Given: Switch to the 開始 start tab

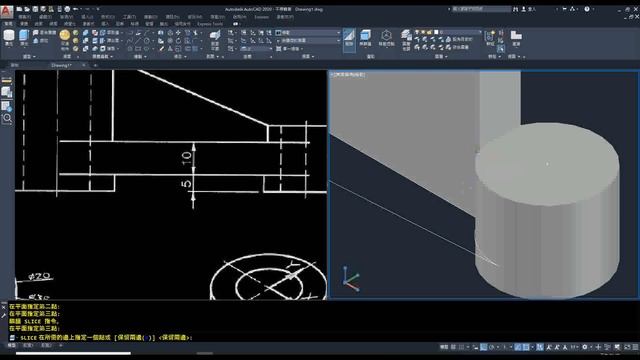Looking at the screenshot, I should 15,65.
